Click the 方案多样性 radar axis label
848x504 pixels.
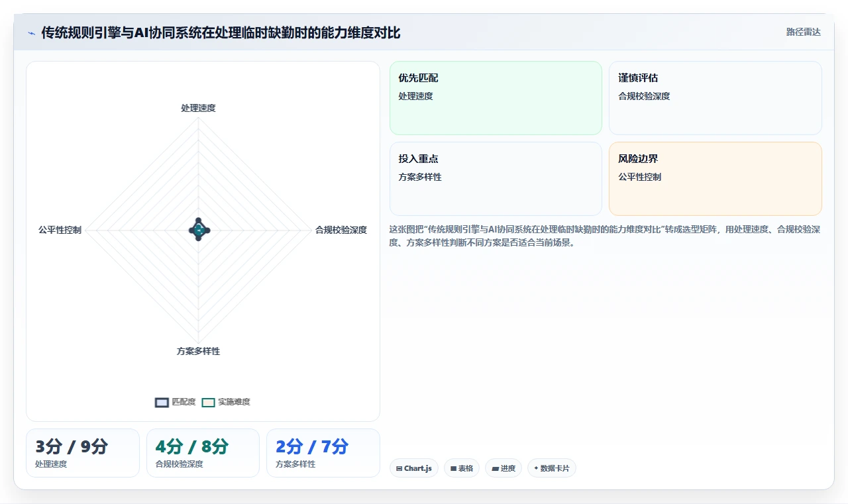[198, 351]
